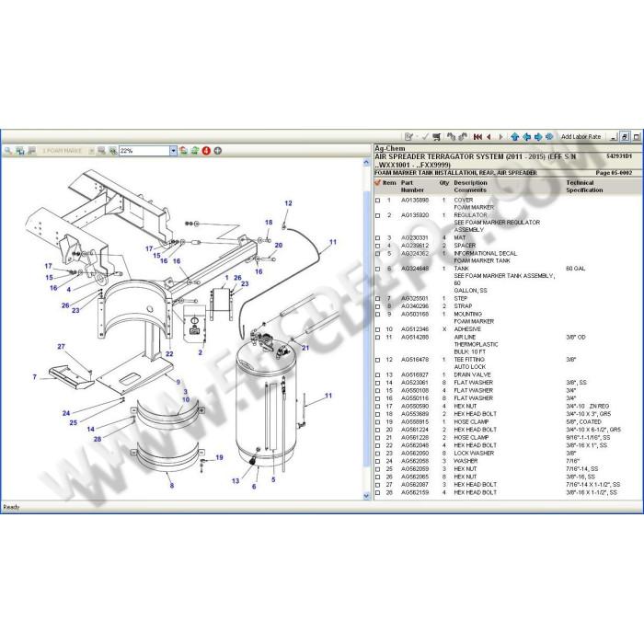
Task: Click the 22% zoom input field
Action: (144, 151)
